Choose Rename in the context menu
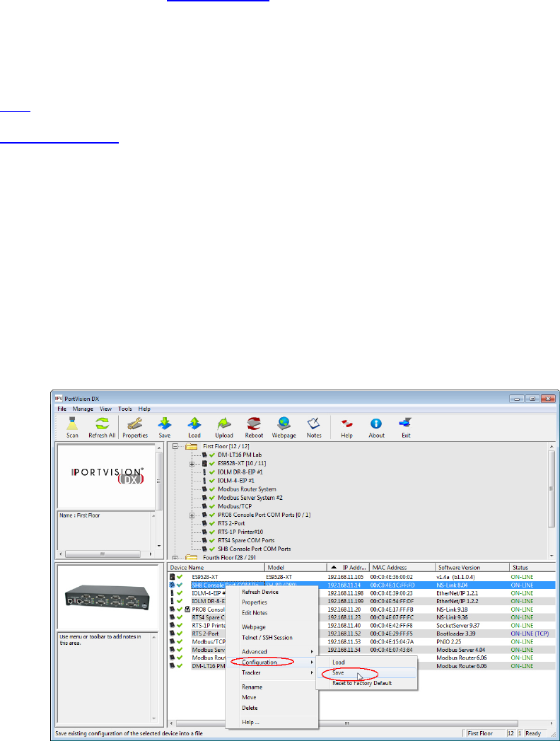The height and width of the screenshot is (741, 560). tap(272, 687)
